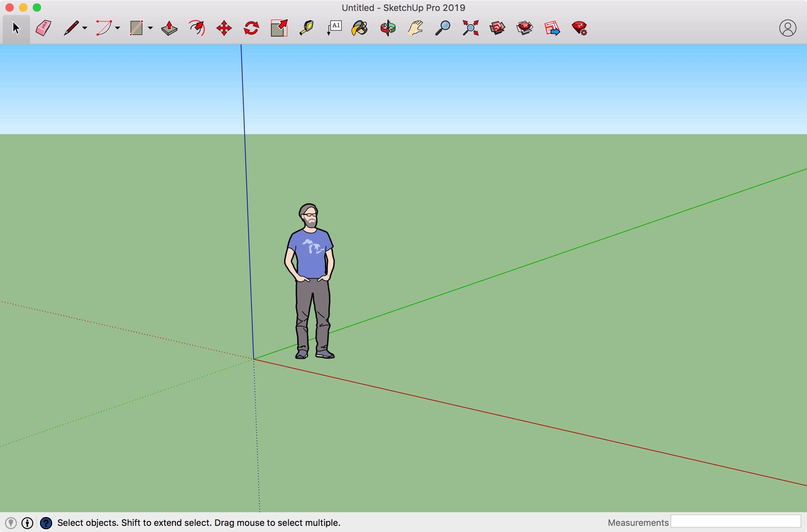The image size is (807, 532).
Task: Open the user account sign-in icon
Action: coord(788,28)
